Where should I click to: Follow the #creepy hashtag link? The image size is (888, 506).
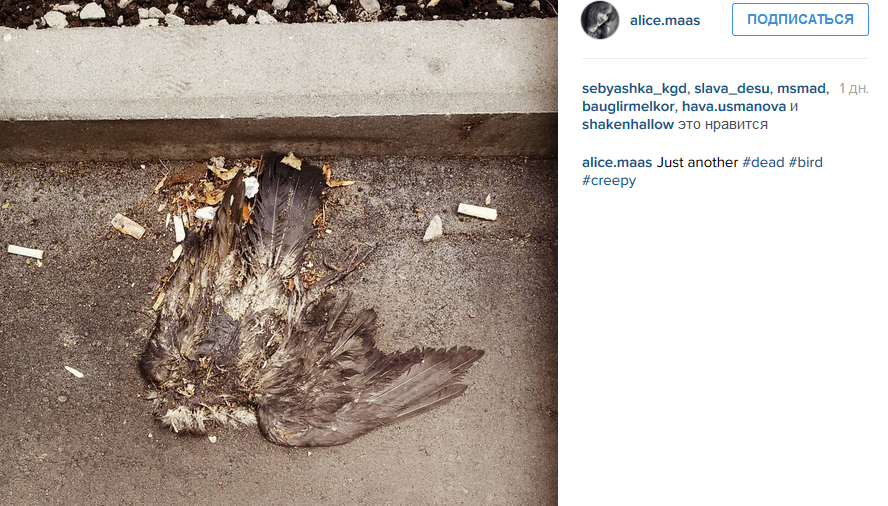click(609, 180)
